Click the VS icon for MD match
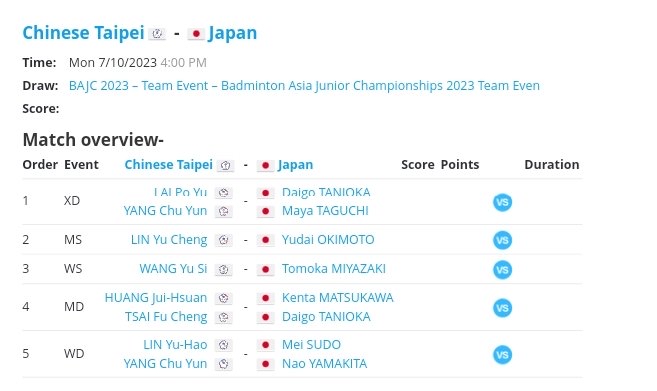The width and height of the screenshot is (657, 391). pyautogui.click(x=502, y=308)
